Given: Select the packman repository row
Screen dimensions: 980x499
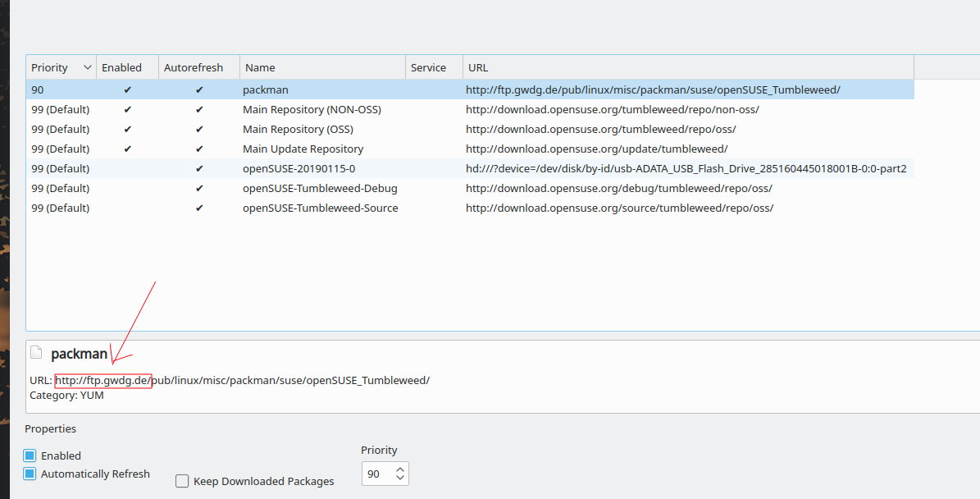Looking at the screenshot, I should coord(470,89).
